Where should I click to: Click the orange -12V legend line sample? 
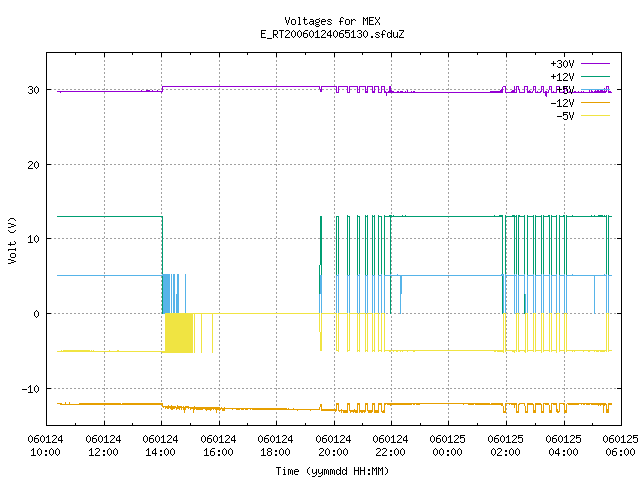[x=595, y=102]
